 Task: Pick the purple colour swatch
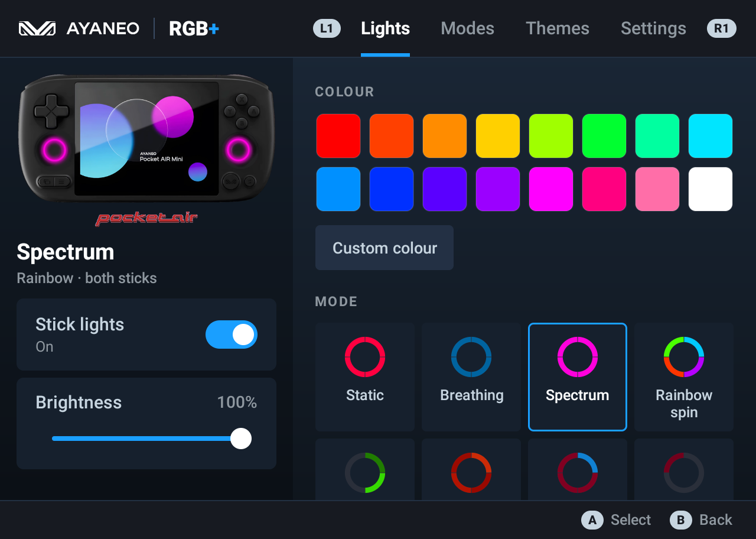pyautogui.click(x=498, y=189)
